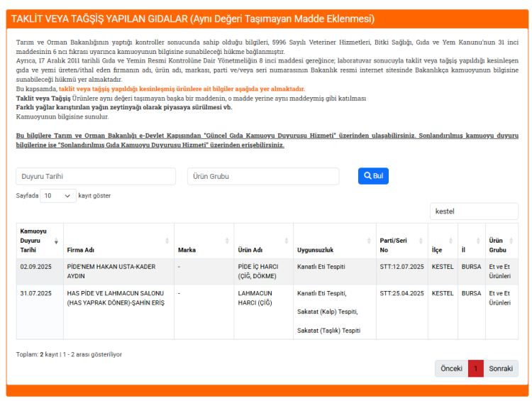The image size is (532, 401).
Task: Sort by Ürün Grubu column header
Action: coord(501,245)
